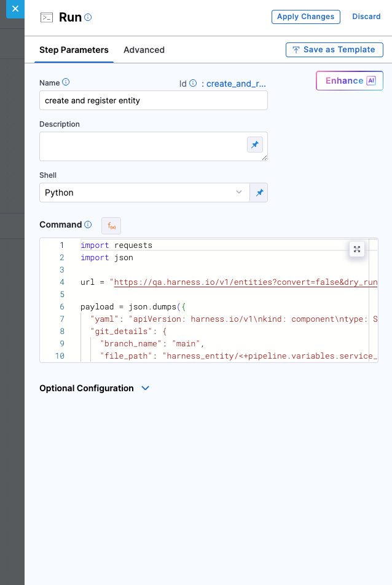The height and width of the screenshot is (585, 392).
Task: Click the Id info icon
Action: tap(193, 83)
